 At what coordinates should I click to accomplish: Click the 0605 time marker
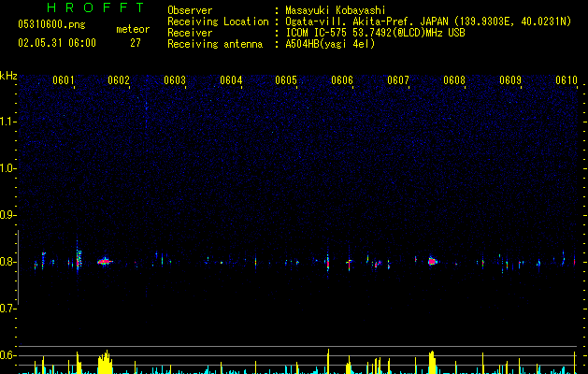point(286,80)
